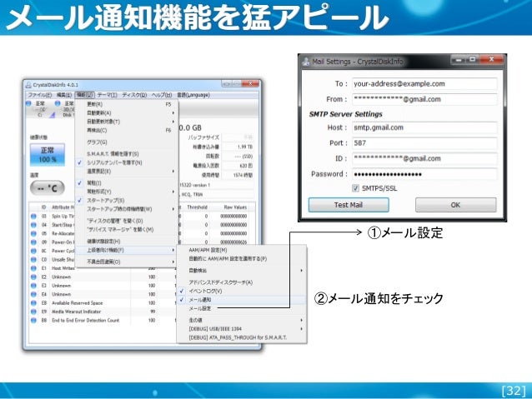Click the blue status dot for attribute E1
Image resolution: width=532 pixels, height=399 pixels.
33,268
